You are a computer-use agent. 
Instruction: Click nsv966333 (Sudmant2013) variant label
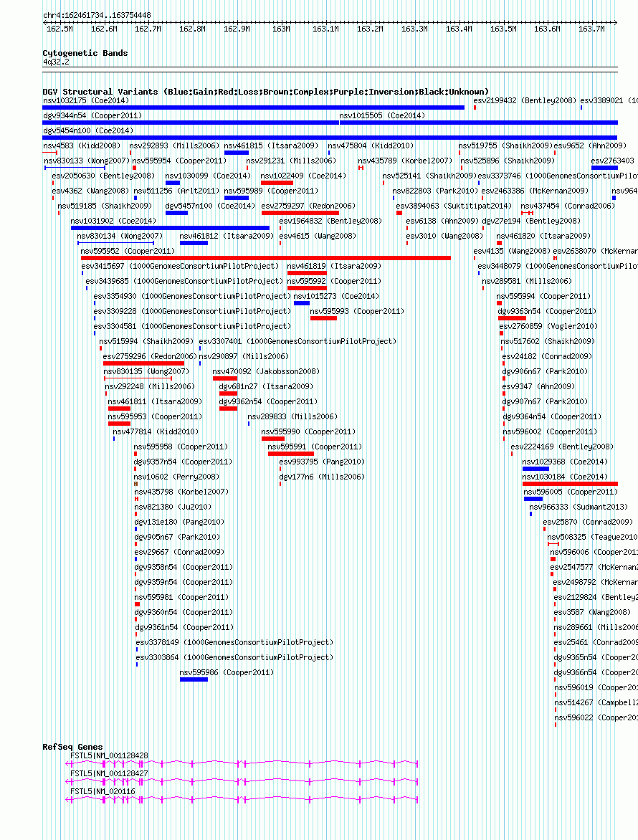click(579, 506)
